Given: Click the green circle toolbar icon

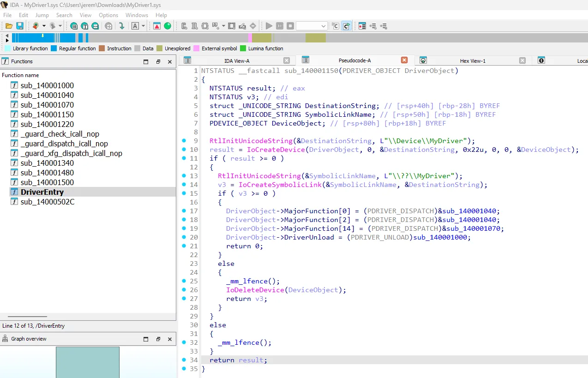Looking at the screenshot, I should [x=168, y=26].
